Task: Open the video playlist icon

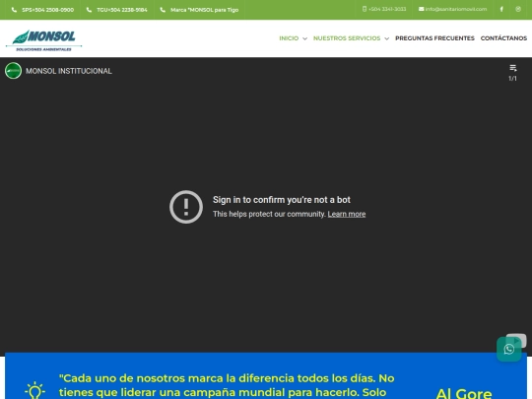Action: (x=512, y=68)
